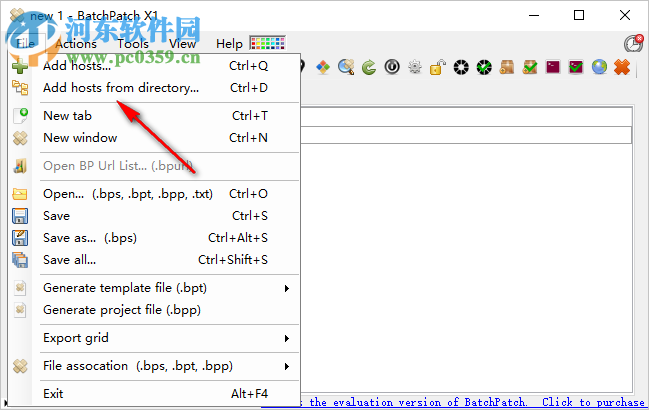Viewport: 649px width, 410px height.
Task: Click the black power button toolbar icon
Action: click(392, 67)
